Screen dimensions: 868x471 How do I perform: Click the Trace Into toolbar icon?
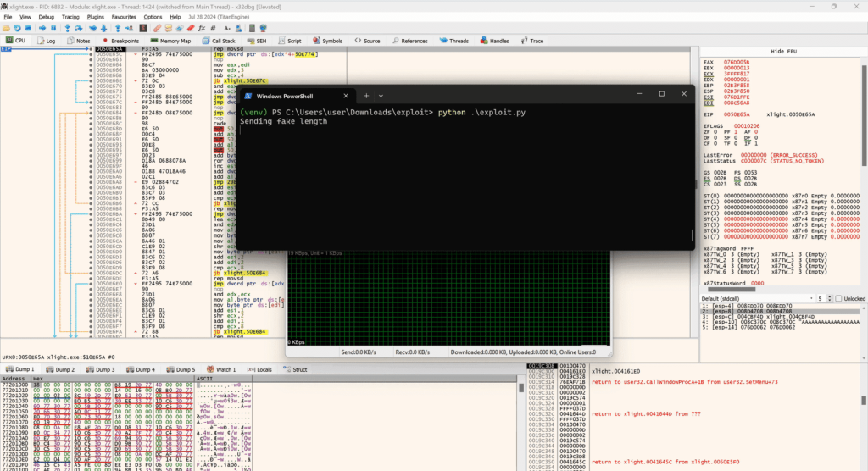[x=93, y=28]
